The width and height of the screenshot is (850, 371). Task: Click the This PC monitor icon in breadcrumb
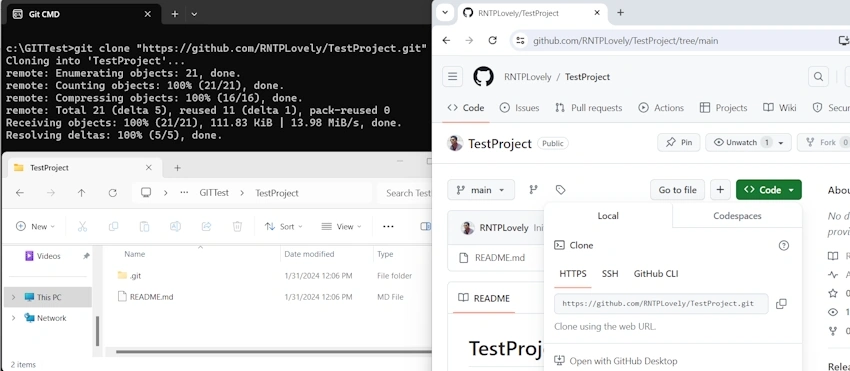point(145,193)
